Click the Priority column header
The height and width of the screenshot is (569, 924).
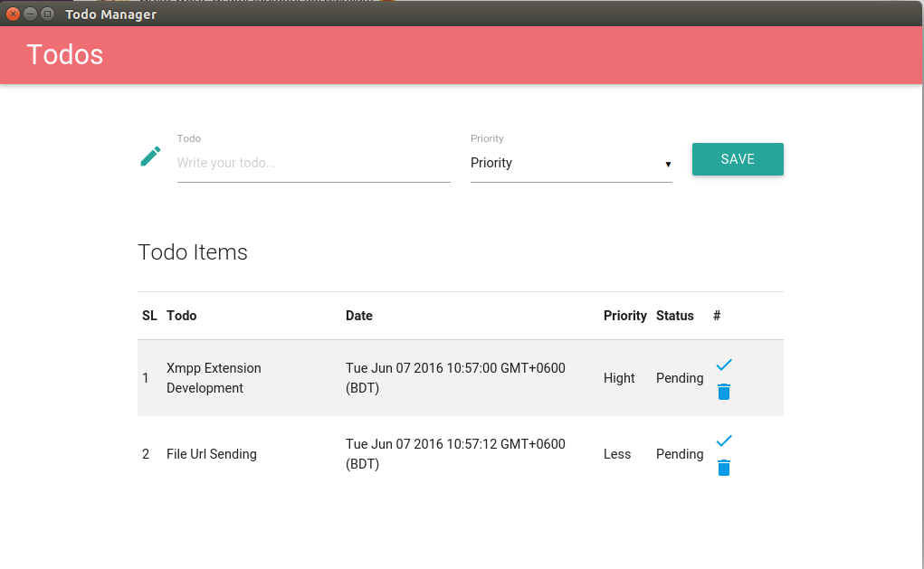(624, 315)
